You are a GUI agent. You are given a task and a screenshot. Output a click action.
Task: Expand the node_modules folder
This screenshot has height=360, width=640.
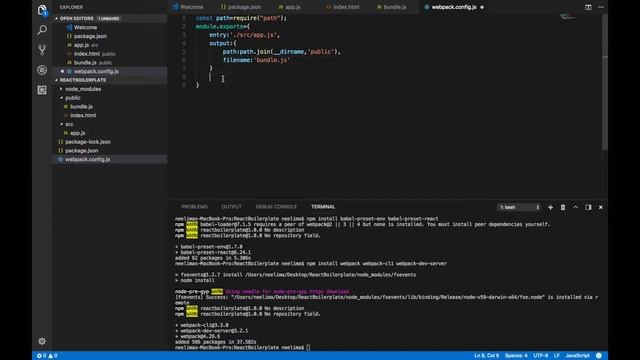click(83, 89)
